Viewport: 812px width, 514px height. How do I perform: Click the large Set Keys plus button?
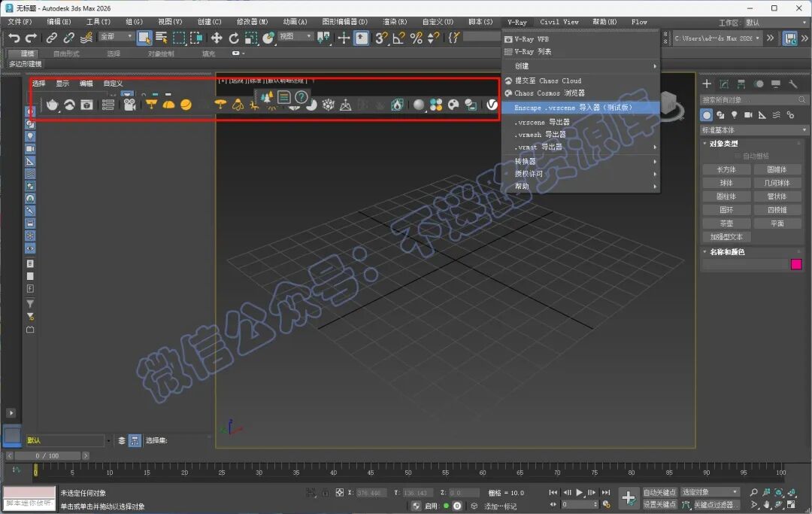coord(628,498)
